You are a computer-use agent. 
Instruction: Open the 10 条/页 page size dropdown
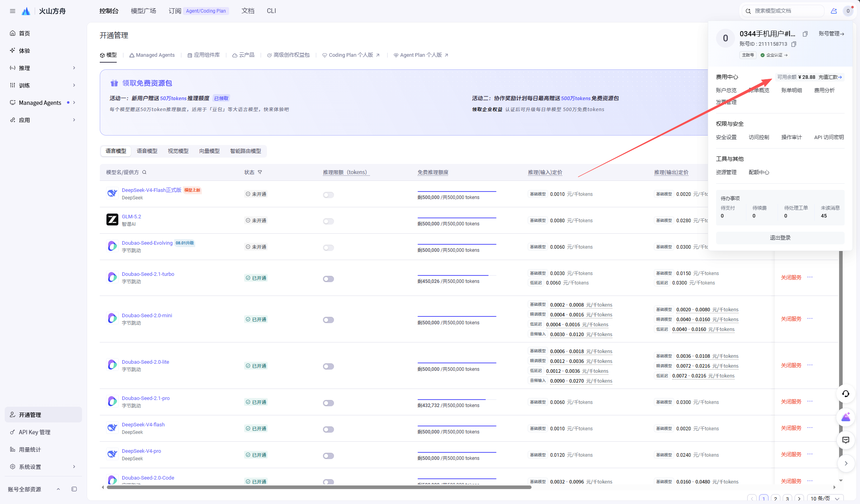point(825,498)
